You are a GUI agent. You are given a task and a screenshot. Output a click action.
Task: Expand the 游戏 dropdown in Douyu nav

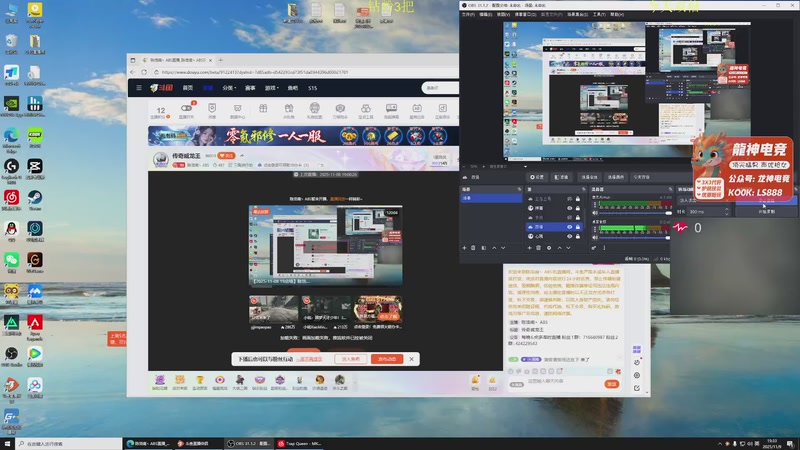click(x=271, y=88)
